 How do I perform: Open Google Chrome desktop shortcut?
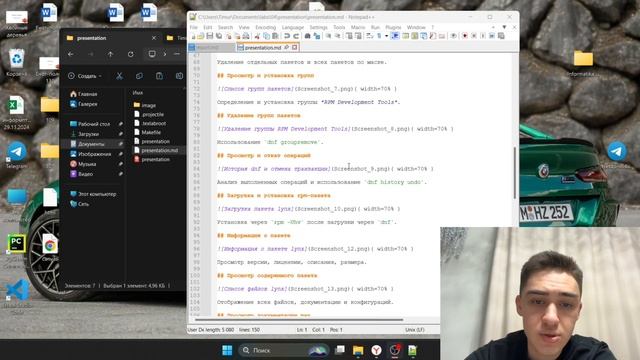click(50, 245)
